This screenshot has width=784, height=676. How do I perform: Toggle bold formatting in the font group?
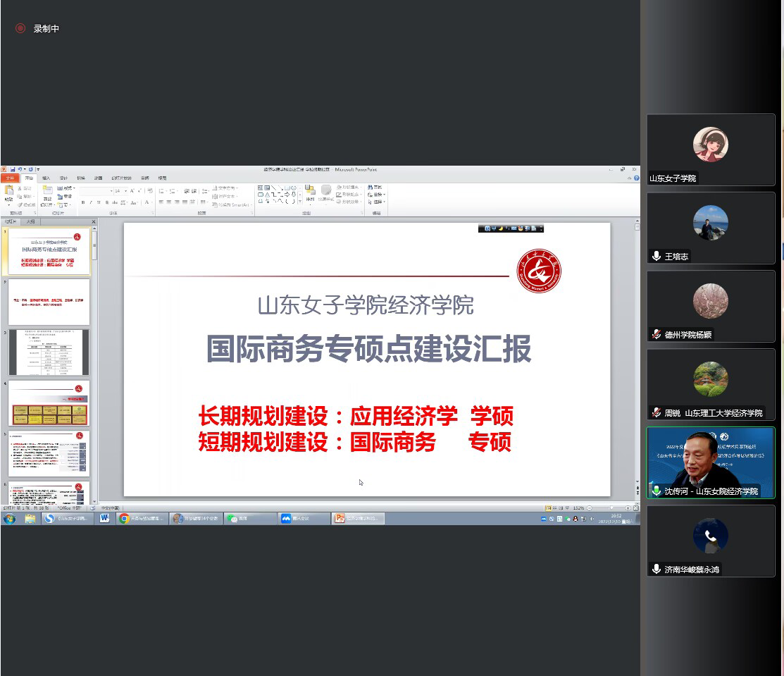(83, 202)
